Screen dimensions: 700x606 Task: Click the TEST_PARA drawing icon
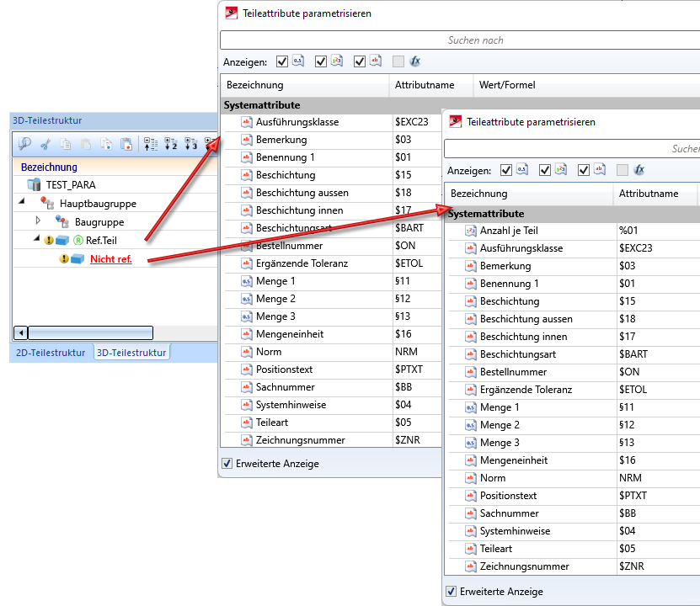[34, 185]
